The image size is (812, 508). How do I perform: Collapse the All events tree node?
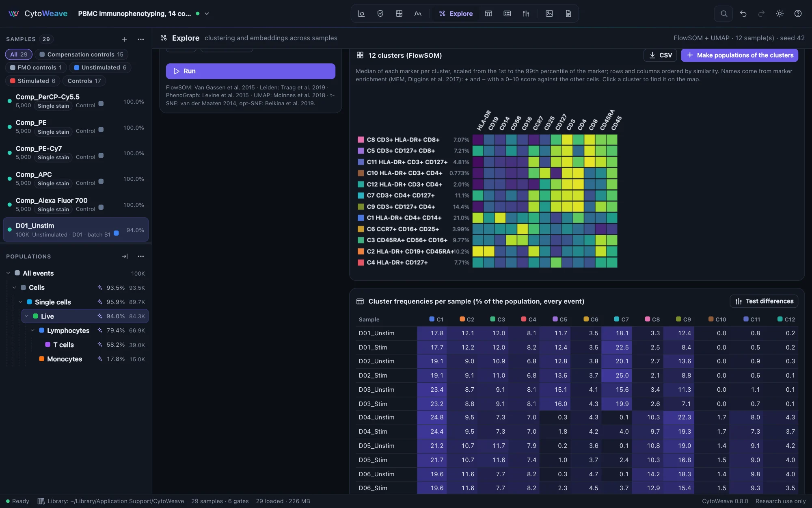[x=8, y=273]
